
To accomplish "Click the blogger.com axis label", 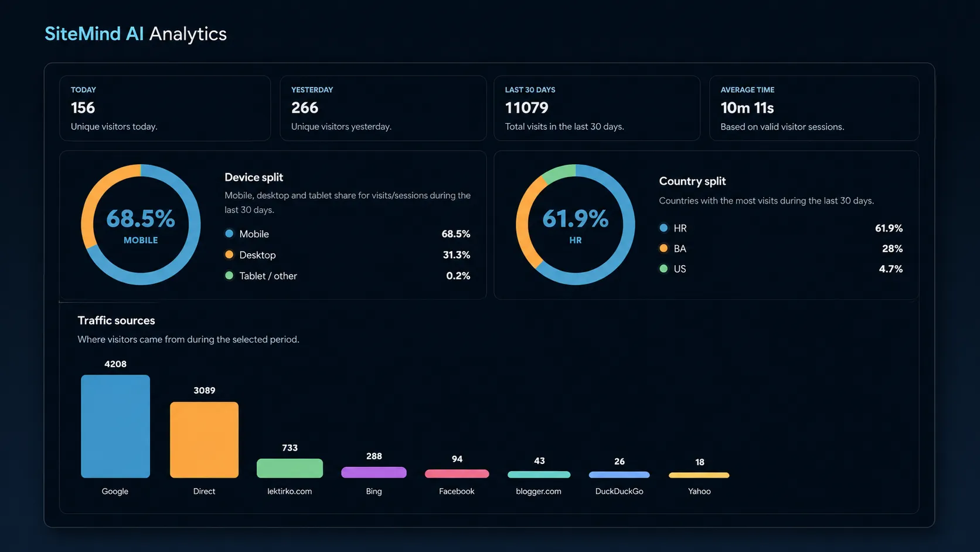I will 539,492.
